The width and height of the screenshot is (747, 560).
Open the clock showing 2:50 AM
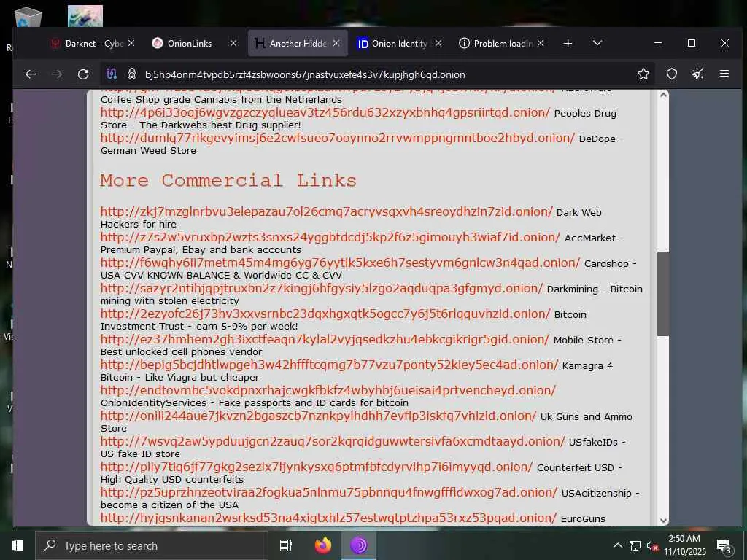tap(684, 545)
